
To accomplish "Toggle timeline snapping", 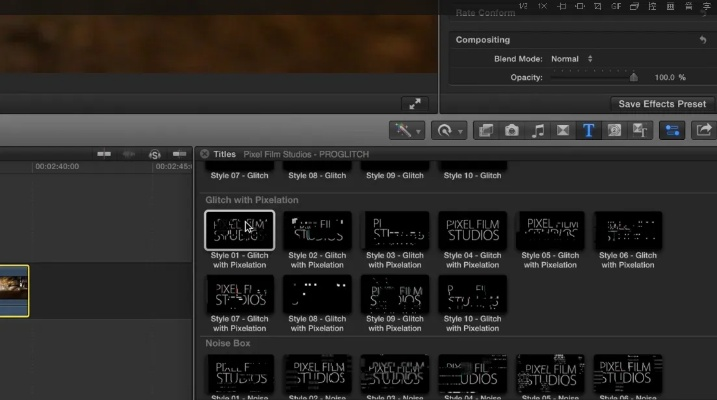I will click(179, 154).
